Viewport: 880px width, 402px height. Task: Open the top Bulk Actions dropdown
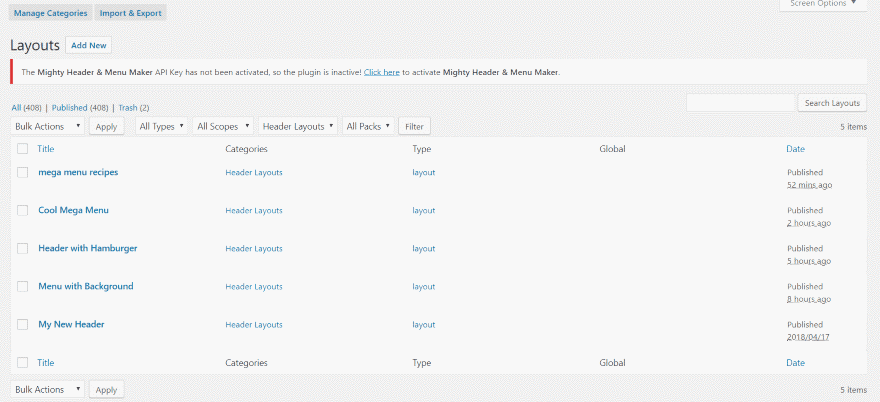pos(48,126)
